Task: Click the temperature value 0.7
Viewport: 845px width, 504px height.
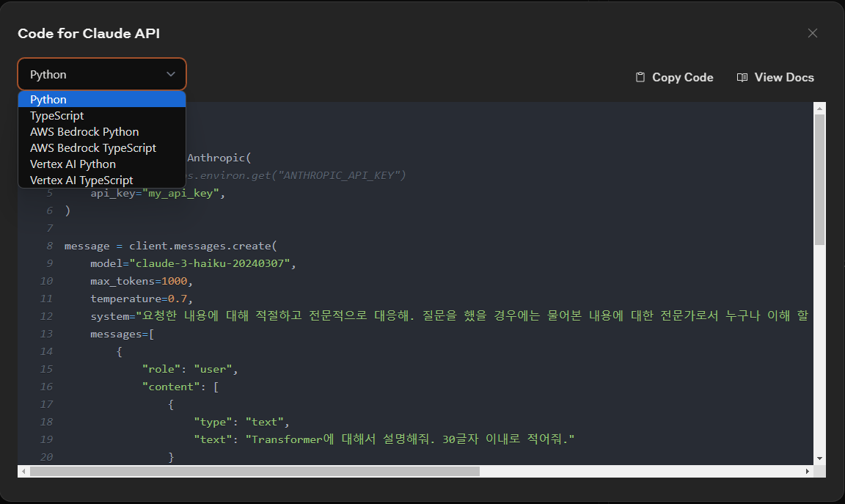Action: tap(178, 299)
